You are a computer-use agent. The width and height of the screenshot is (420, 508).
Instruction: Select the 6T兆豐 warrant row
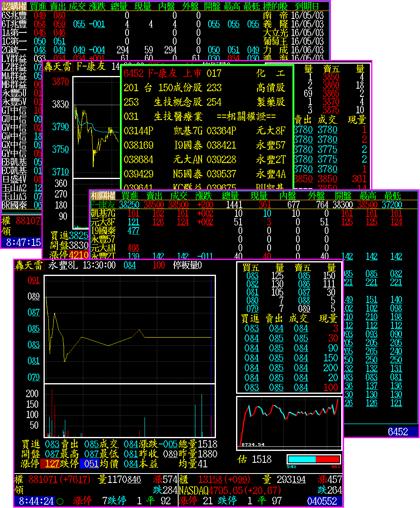(x=14, y=24)
